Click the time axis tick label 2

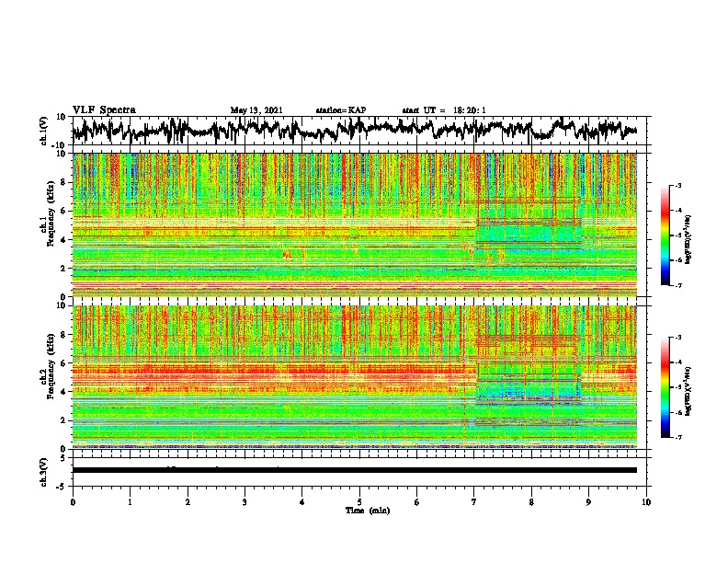tap(188, 502)
